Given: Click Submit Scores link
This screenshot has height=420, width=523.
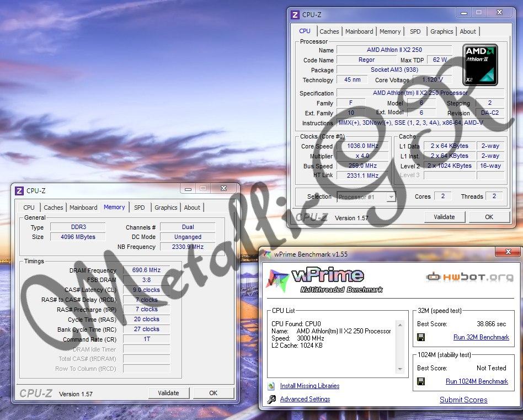Looking at the screenshot, I should point(463,400).
